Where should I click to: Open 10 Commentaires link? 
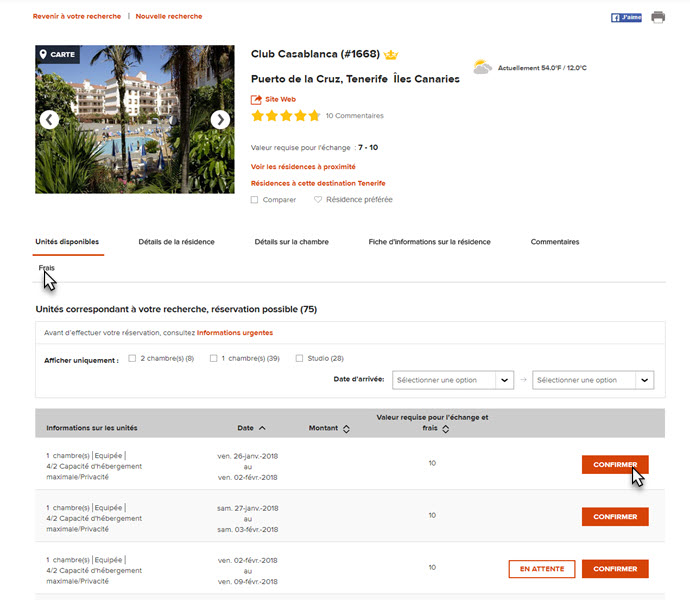354,116
